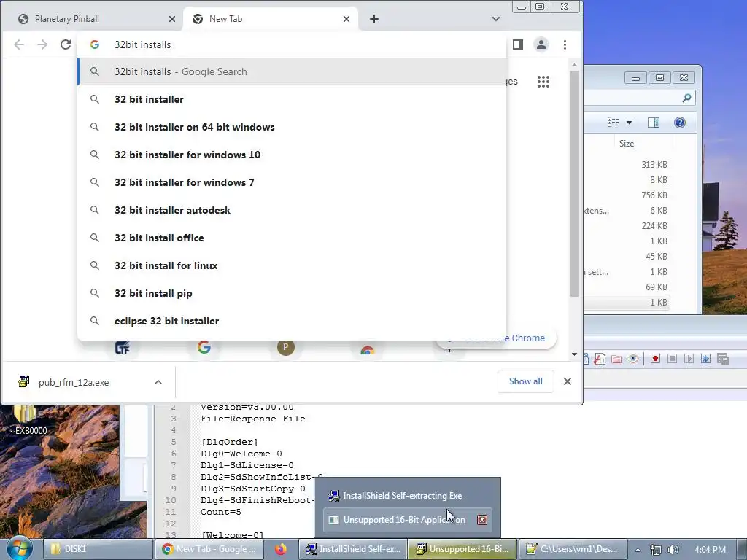Switch to Notepad++ taskbar button
Image resolution: width=747 pixels, height=560 pixels.
(x=573, y=549)
